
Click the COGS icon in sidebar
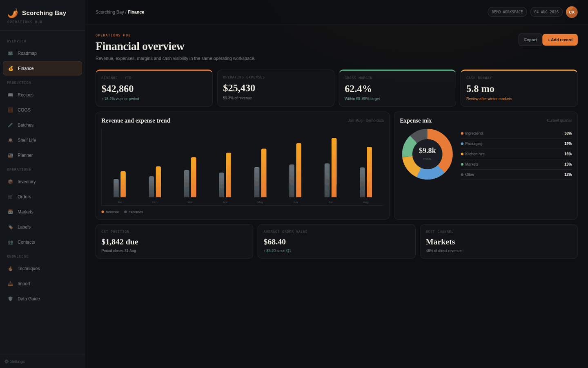pos(11,110)
